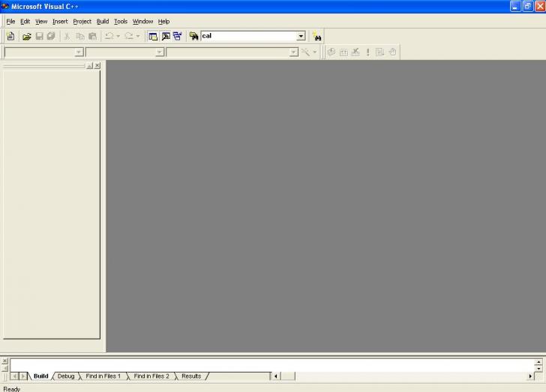Click the Workspace panel expand docking button

(89, 65)
